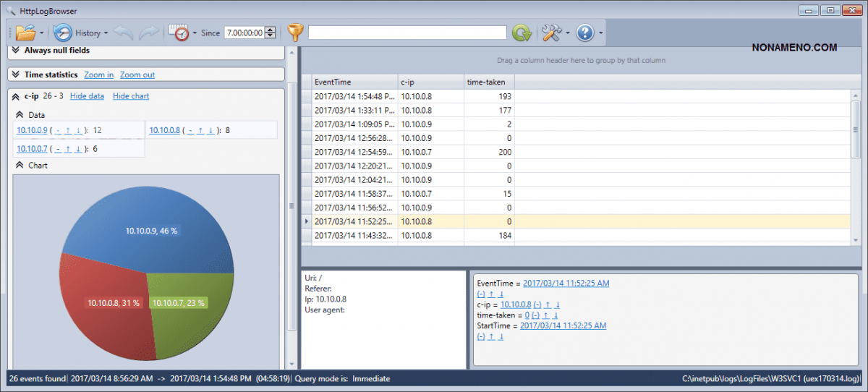Viewport: 868px width, 392px height.
Task: Open the tools settings wrench icon
Action: (x=552, y=33)
